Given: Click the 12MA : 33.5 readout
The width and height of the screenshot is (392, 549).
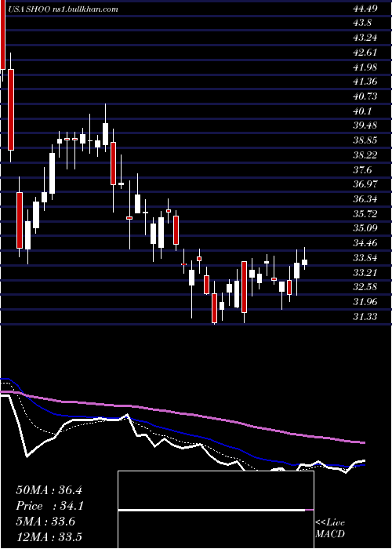Looking at the screenshot, I should (49, 537).
